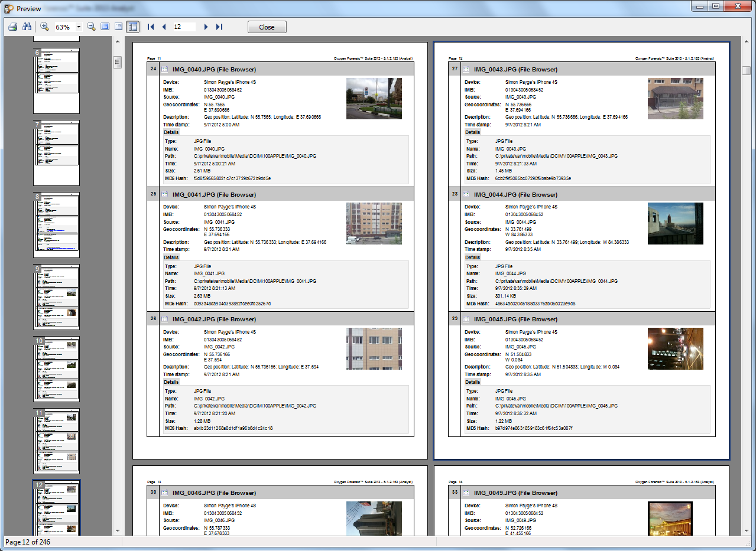Click the file icon beside IMG_0044.JPG header
The width and height of the screenshot is (756, 551).
[466, 194]
